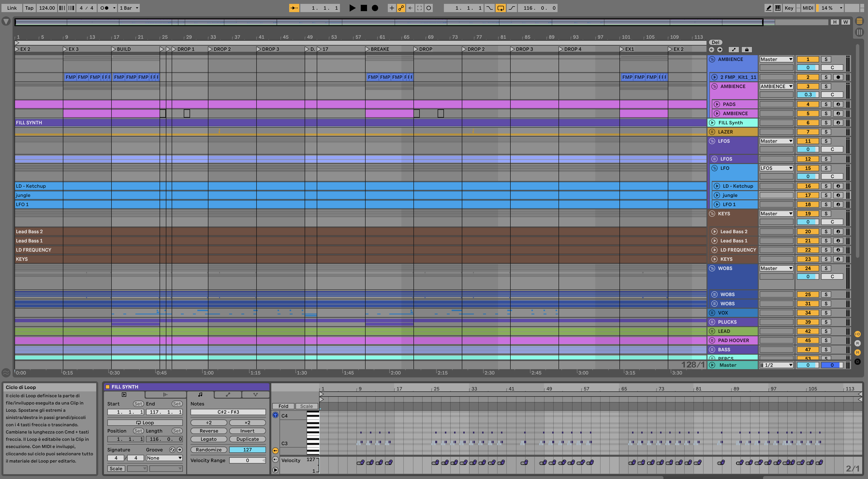Screen dimensions: 868x479
Task: Arm the Lead Bass 2 track
Action: 838,232
